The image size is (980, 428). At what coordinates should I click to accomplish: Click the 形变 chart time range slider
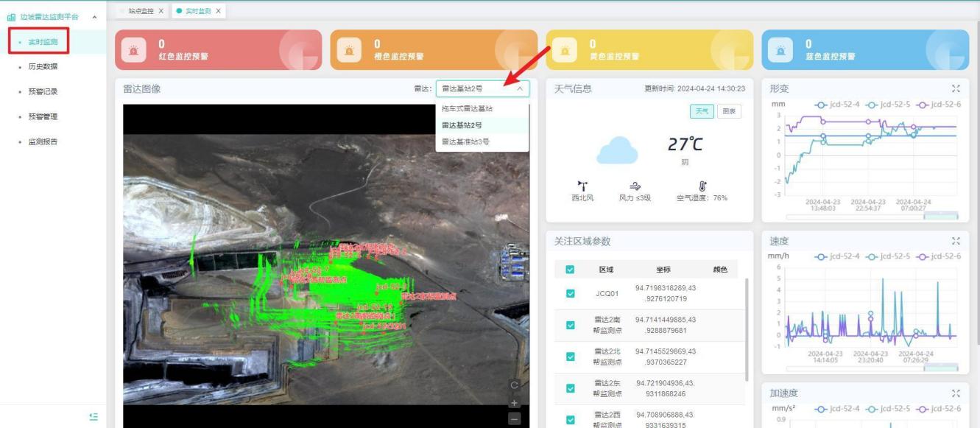point(872,217)
